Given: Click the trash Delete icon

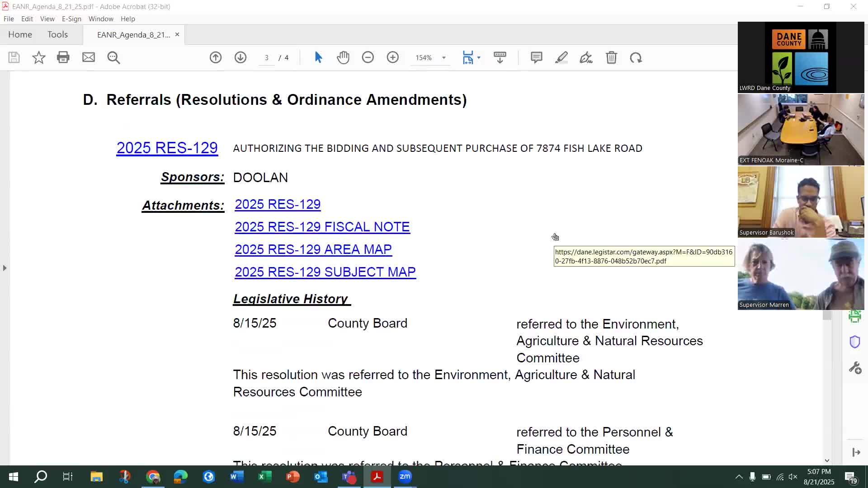Looking at the screenshot, I should pyautogui.click(x=611, y=57).
